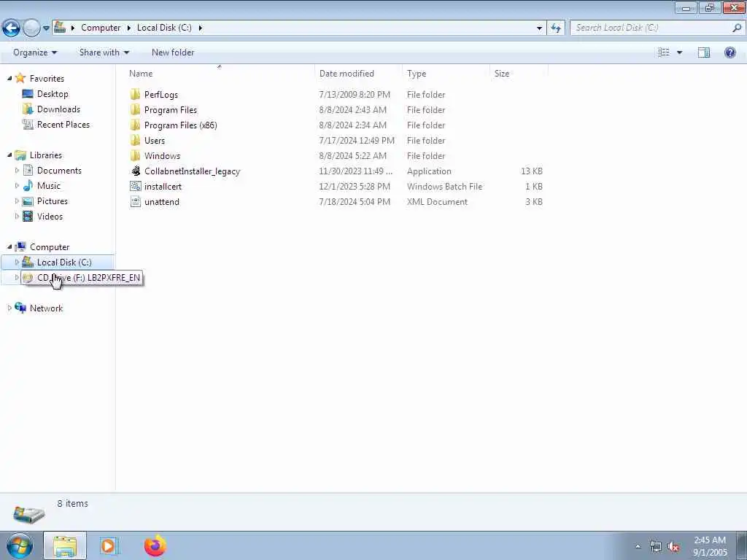Image resolution: width=747 pixels, height=560 pixels.
Task: Select the Users folder
Action: tap(155, 141)
